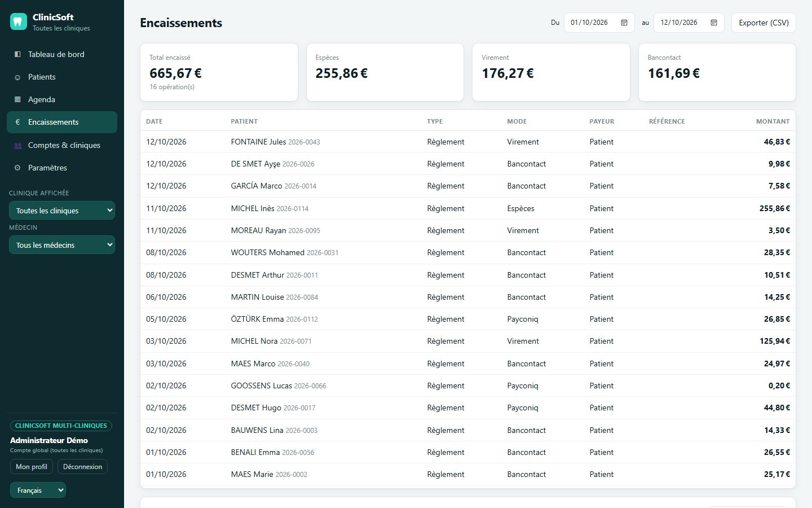This screenshot has width=812, height=508.
Task: Click MAES Marie in the last row
Action: pos(252,474)
